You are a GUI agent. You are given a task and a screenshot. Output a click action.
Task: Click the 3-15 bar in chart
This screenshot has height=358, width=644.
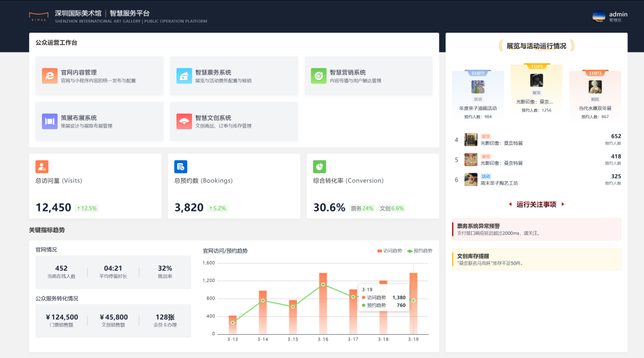point(293,317)
